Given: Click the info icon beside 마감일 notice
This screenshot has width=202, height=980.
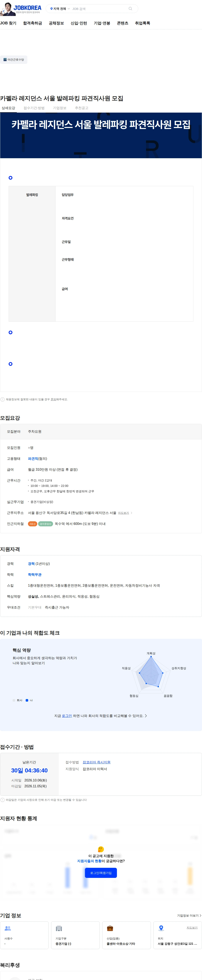Looking at the screenshot, I should pos(3,800).
